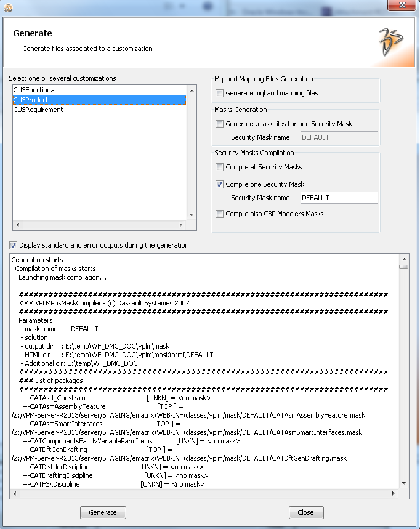Click the Security Mask name field under Compilation
Viewport: 420px width, 529px height.
pos(339,198)
